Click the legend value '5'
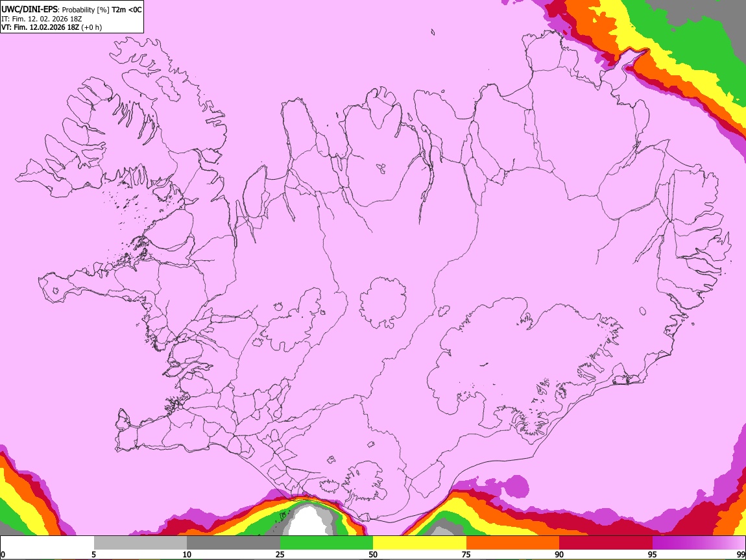Screen dimensions: 746x560 click(x=93, y=554)
